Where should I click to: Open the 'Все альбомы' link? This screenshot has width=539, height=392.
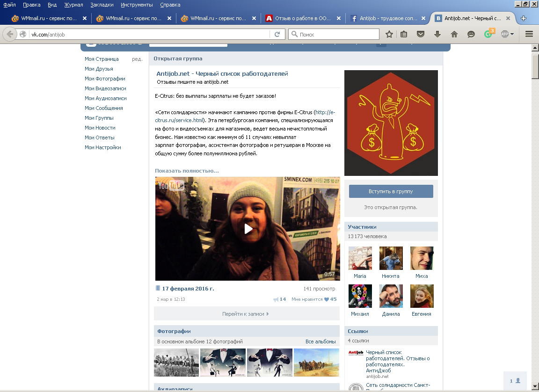pyautogui.click(x=320, y=341)
